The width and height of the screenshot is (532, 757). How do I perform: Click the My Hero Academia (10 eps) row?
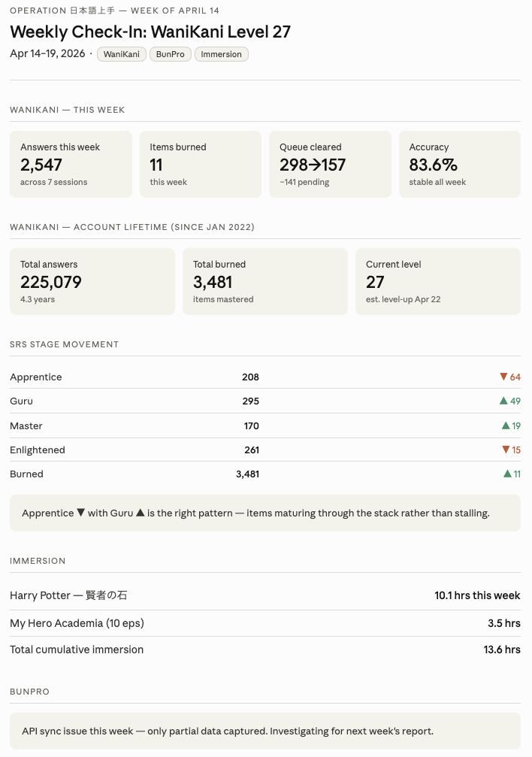[x=265, y=623]
